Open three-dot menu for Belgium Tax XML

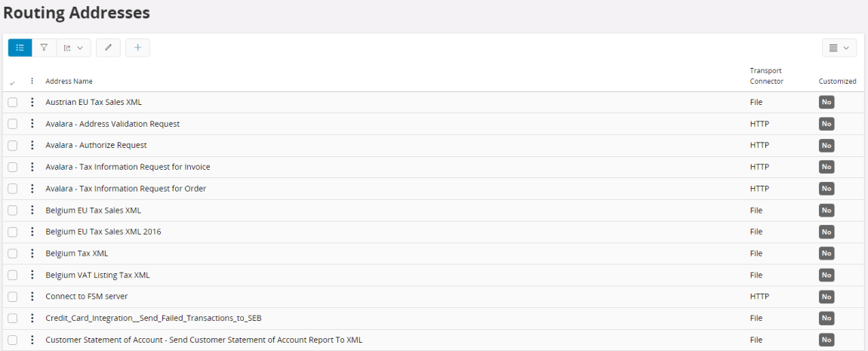pyautogui.click(x=32, y=254)
